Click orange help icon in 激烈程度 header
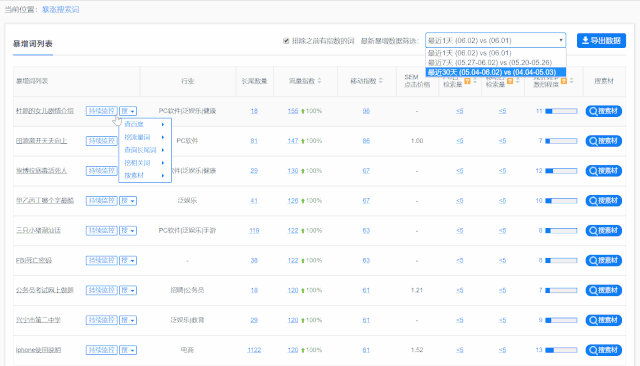 (564, 81)
